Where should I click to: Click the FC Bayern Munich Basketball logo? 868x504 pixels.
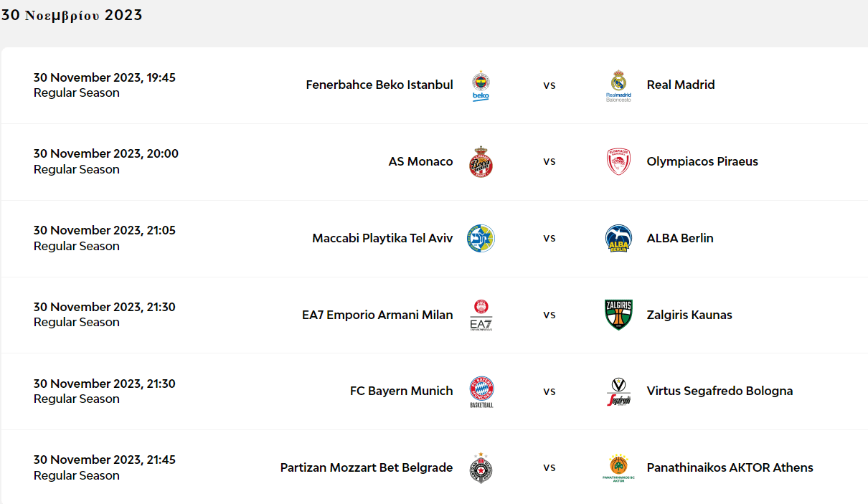[481, 391]
